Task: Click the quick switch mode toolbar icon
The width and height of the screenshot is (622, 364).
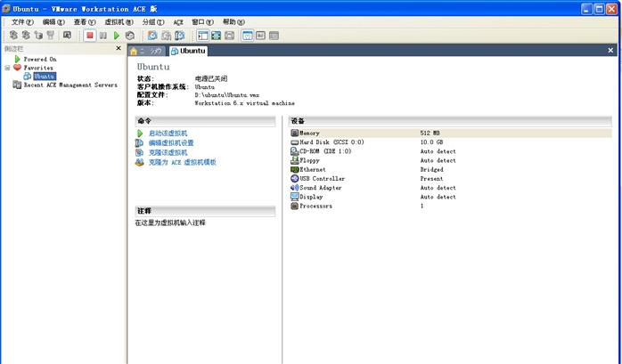Action: [229, 36]
